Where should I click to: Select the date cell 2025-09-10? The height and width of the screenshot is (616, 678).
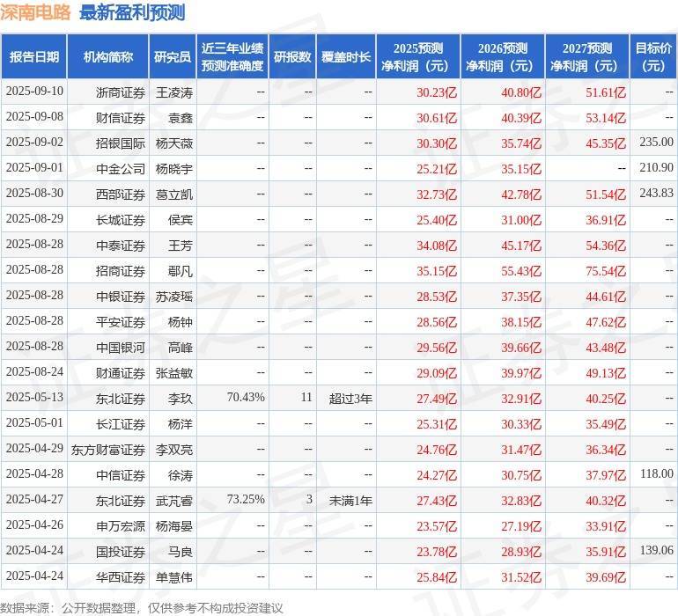(34, 92)
